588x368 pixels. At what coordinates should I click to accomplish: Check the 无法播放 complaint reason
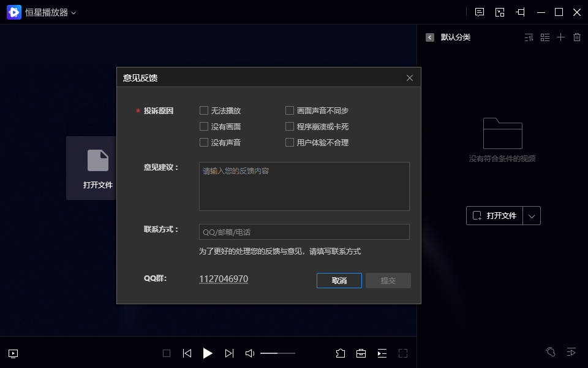click(x=204, y=111)
